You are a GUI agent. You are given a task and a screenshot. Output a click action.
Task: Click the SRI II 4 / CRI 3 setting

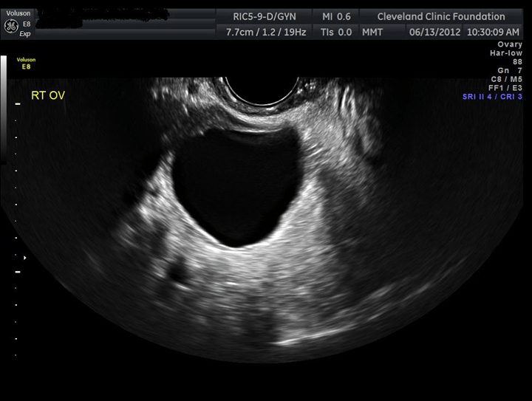492,97
